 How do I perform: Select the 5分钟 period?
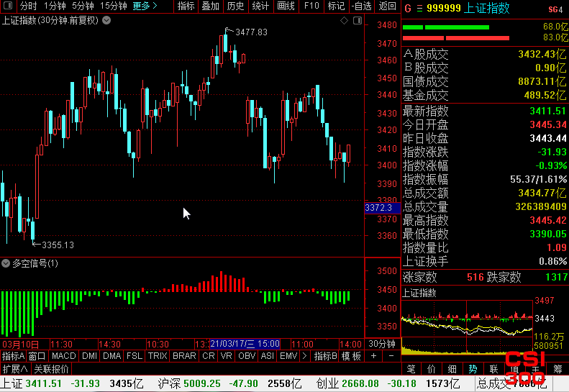(83, 6)
